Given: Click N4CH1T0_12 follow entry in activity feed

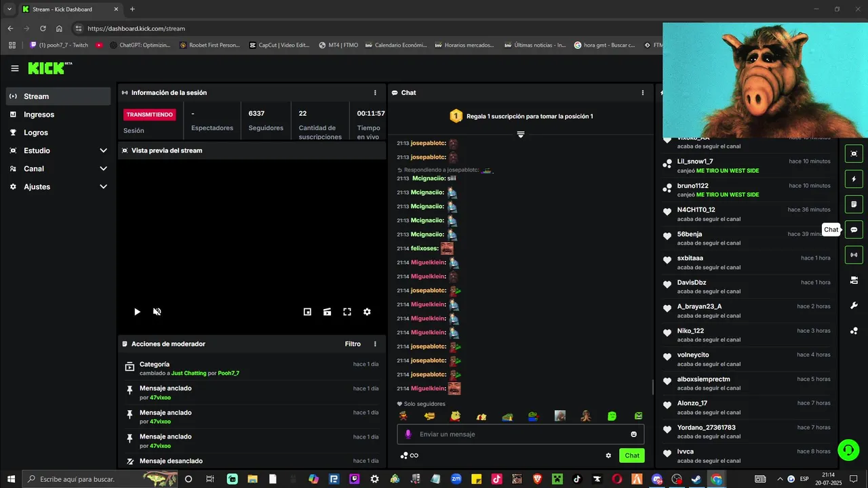Looking at the screenshot, I should 747,214.
